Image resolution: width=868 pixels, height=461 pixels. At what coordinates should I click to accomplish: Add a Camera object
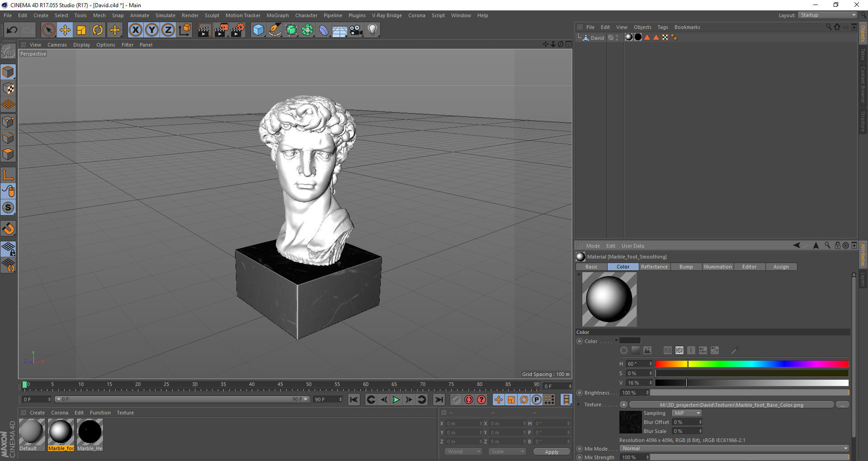coord(356,30)
